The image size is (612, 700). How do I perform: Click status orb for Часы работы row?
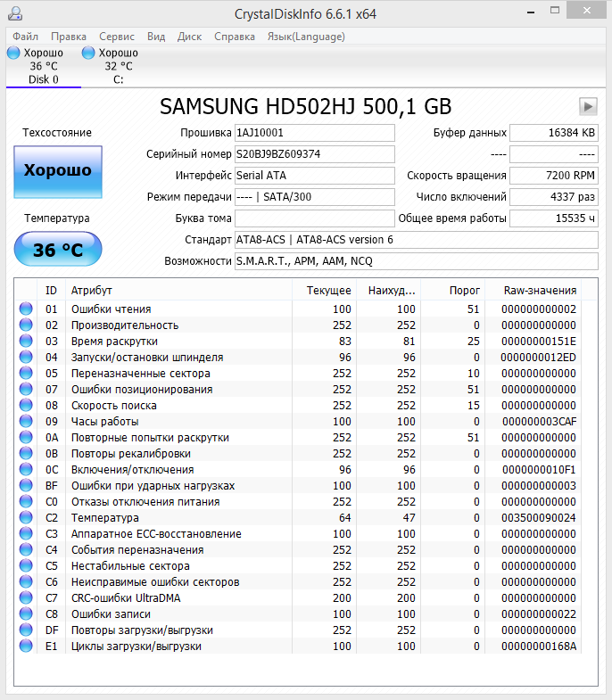pyautogui.click(x=26, y=422)
